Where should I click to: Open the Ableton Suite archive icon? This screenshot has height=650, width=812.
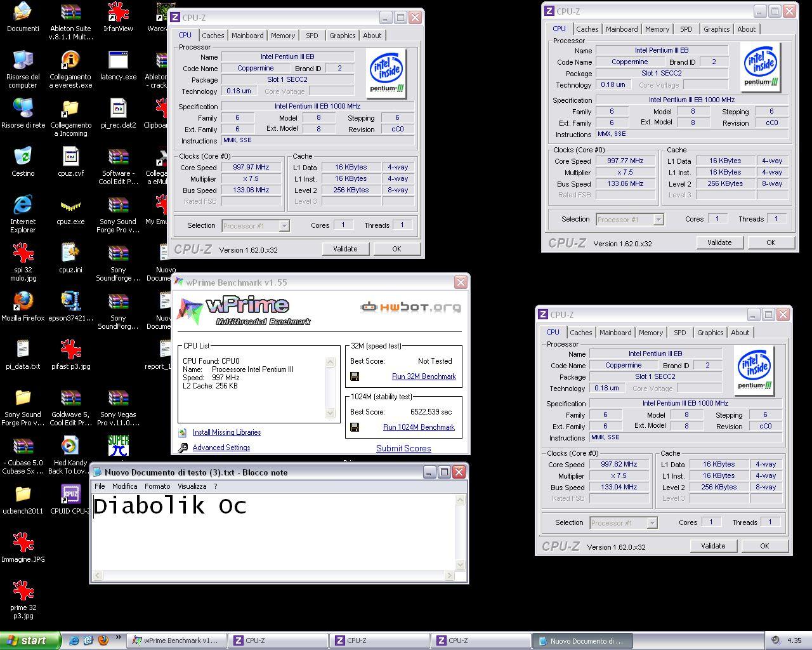pos(70,22)
